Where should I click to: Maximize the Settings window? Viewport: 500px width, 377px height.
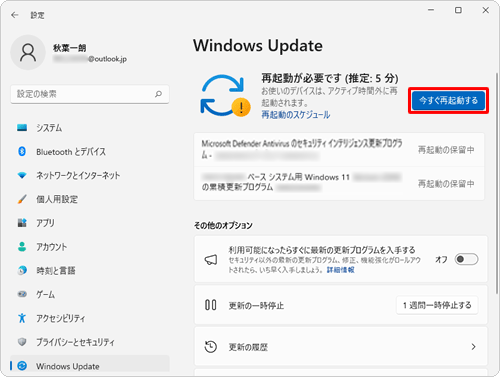[x=458, y=10]
